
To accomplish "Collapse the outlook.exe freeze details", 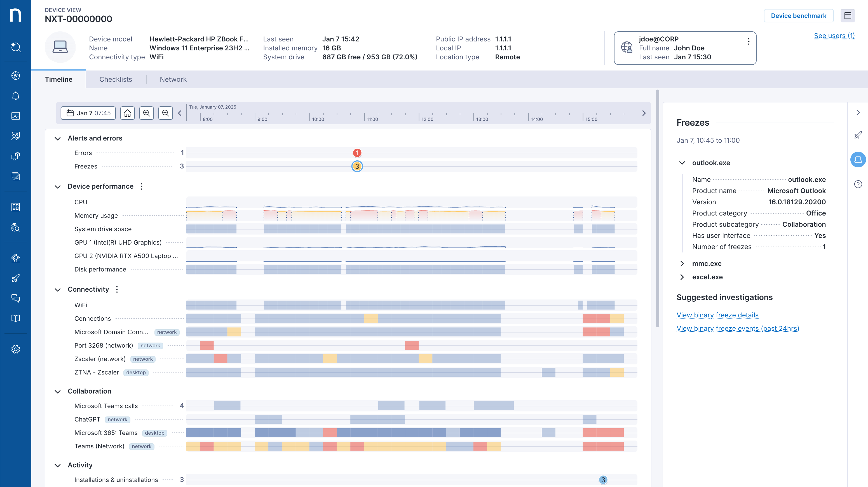I will (682, 163).
